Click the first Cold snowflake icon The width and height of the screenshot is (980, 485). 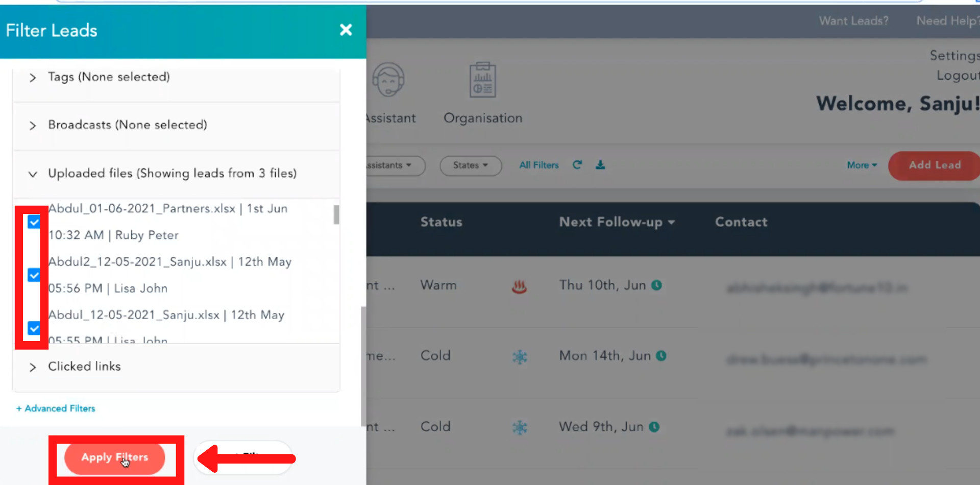point(520,357)
